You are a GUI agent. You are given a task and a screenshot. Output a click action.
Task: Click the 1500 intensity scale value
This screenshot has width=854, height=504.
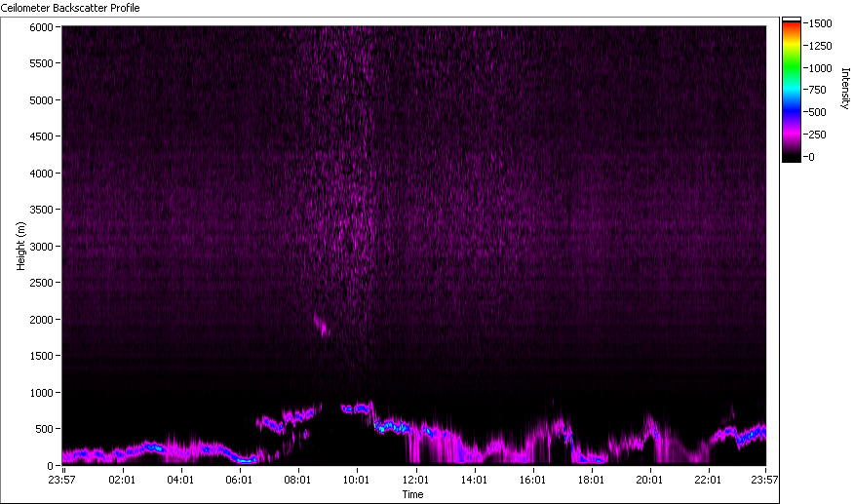coord(820,23)
